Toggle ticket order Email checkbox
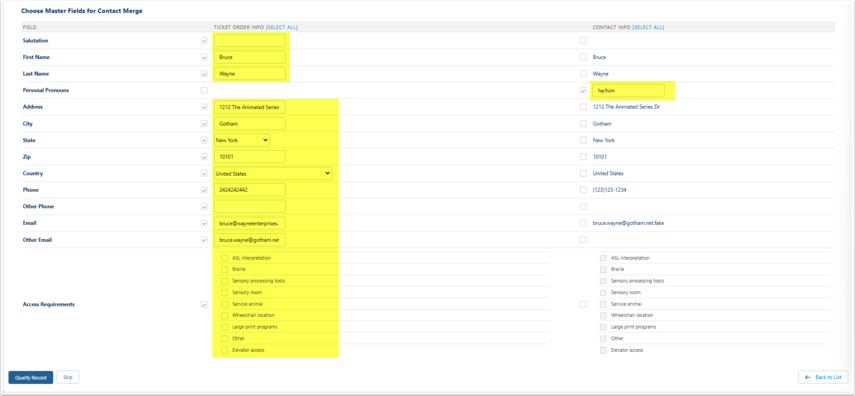The height and width of the screenshot is (396, 855). pos(204,223)
